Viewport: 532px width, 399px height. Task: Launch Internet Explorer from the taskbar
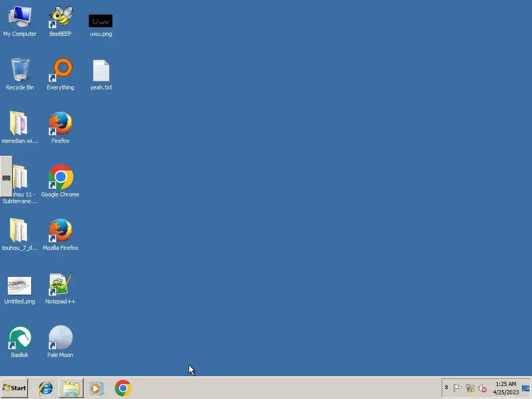[46, 388]
